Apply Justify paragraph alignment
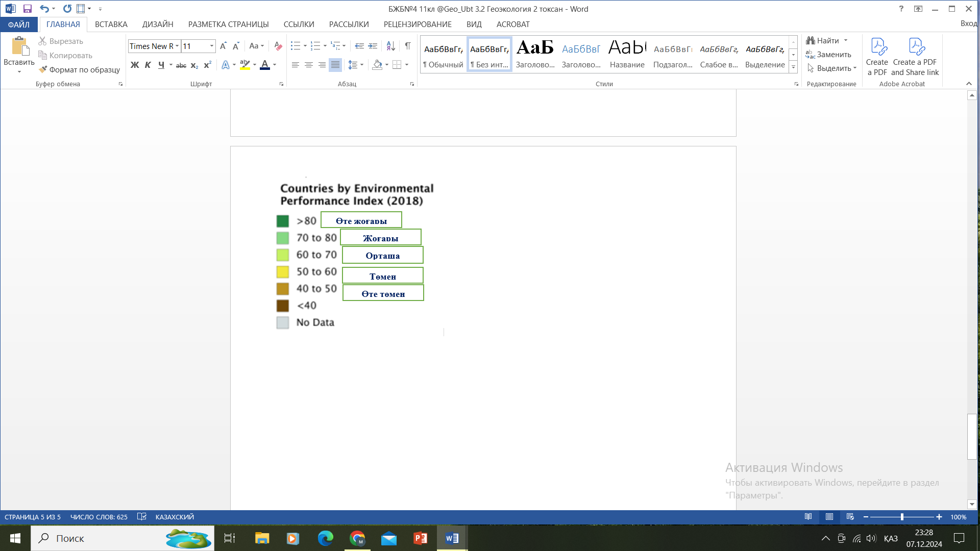 click(x=335, y=65)
